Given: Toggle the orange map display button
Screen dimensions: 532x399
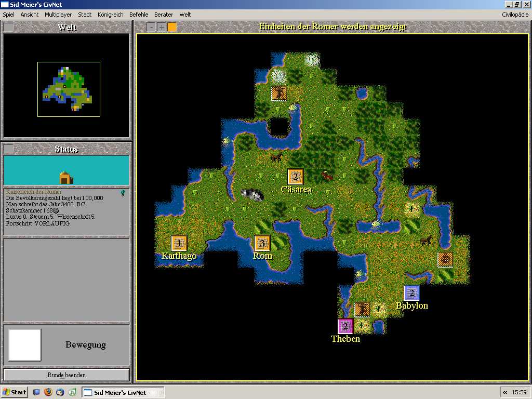Looking at the screenshot, I should click(172, 27).
